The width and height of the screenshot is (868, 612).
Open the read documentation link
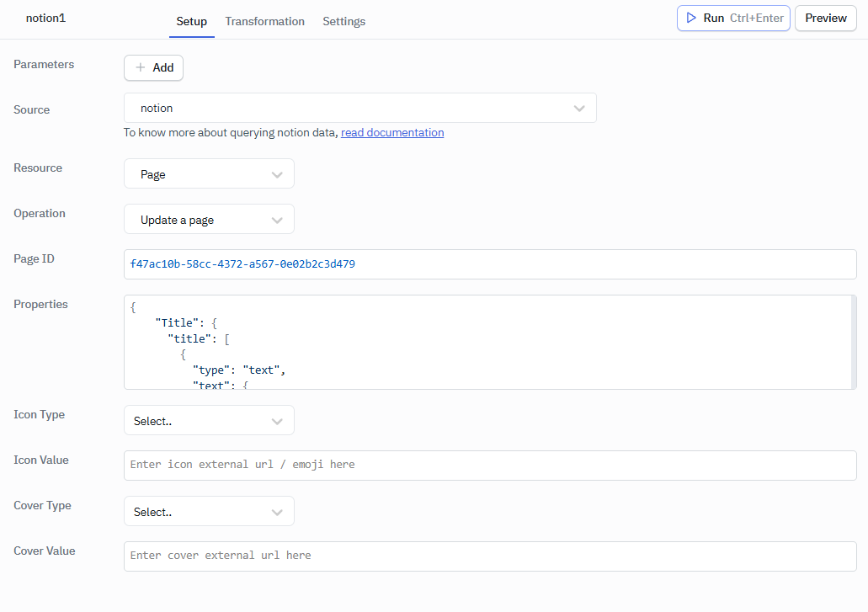(x=392, y=132)
